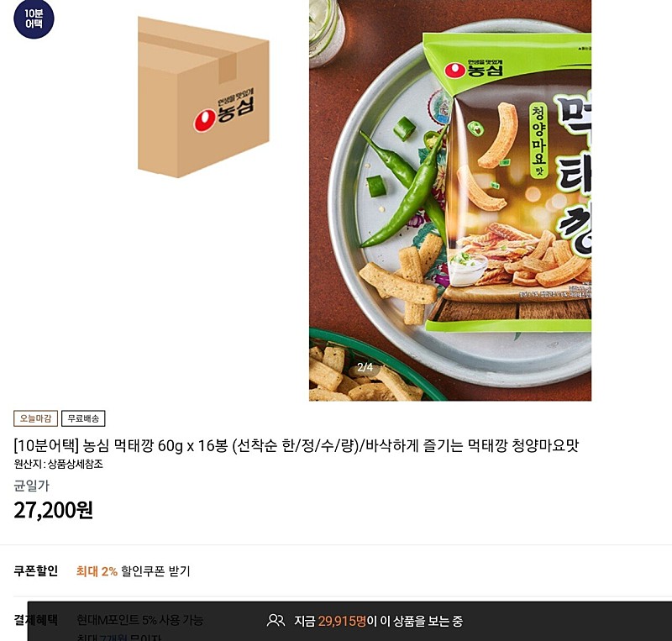
Task: Click the 10분어택 round badge
Action: point(34,19)
